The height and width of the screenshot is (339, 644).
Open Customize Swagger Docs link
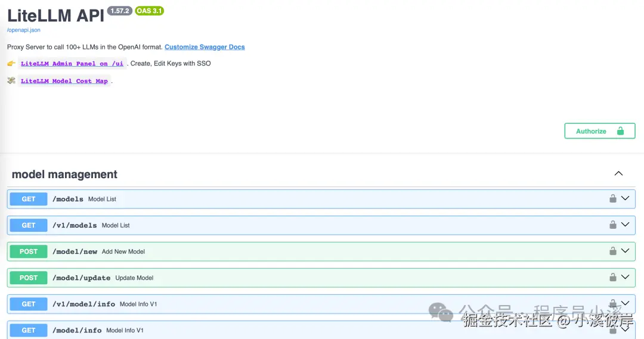(x=205, y=47)
